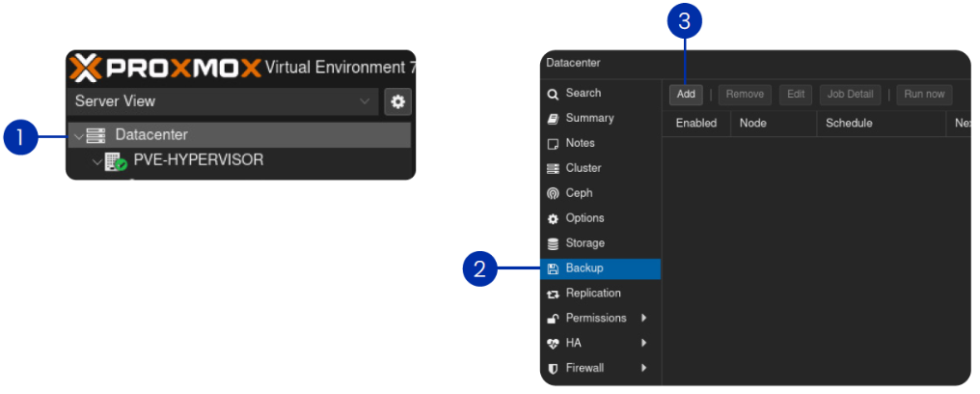Open the Backup menu item
Viewport: 980px width, 394px height.
(x=585, y=268)
